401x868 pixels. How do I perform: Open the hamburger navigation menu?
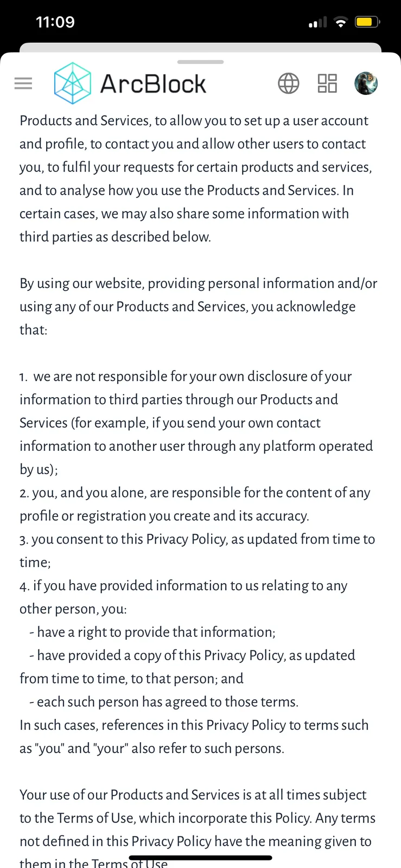point(23,84)
